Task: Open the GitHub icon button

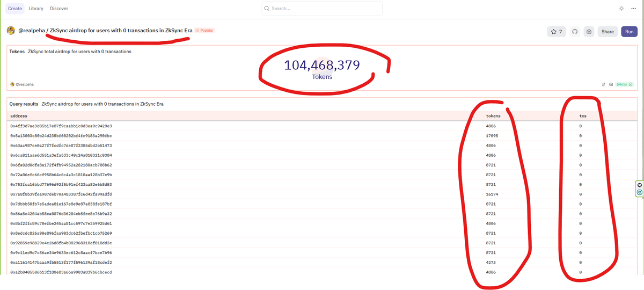Action: tap(575, 32)
